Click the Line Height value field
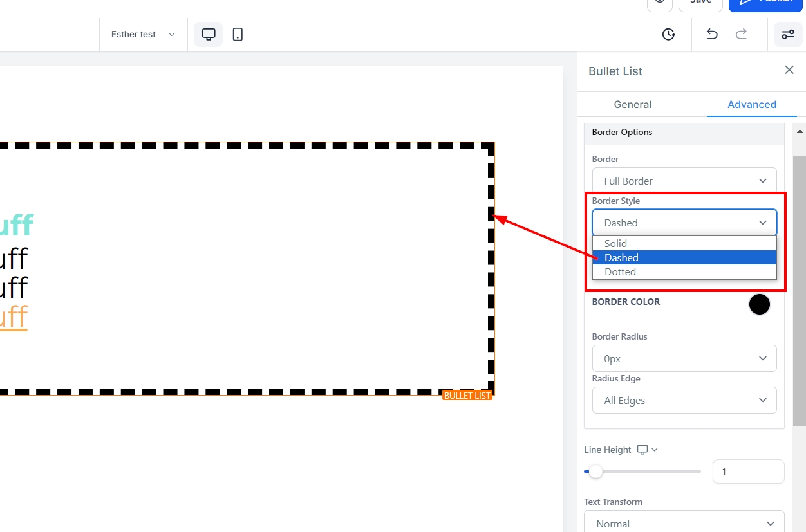 pos(747,472)
